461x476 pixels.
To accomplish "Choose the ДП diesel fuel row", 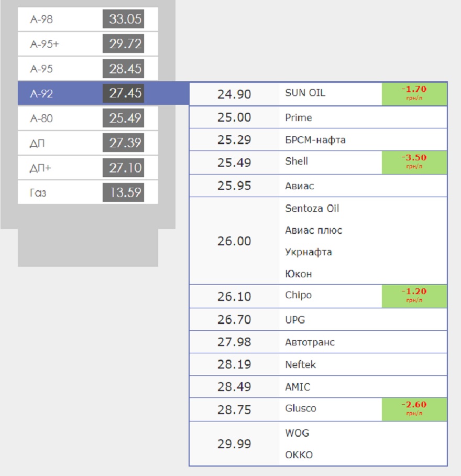I will 88,143.
